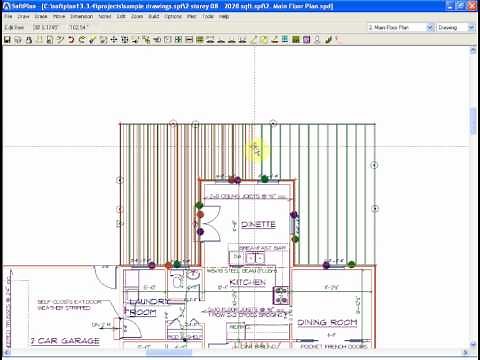Image resolution: width=480 pixels, height=360 pixels.
Task: Open the Build menu
Action: point(154,16)
